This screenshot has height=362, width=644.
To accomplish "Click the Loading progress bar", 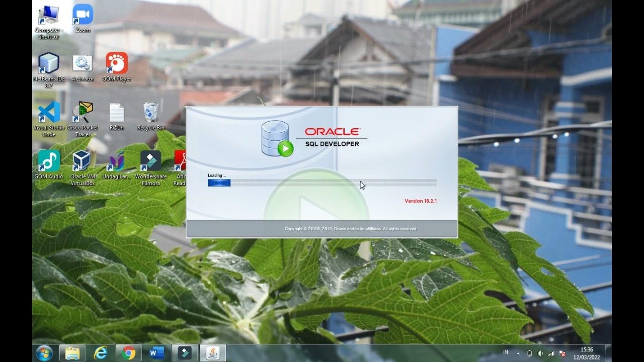I will pyautogui.click(x=322, y=183).
